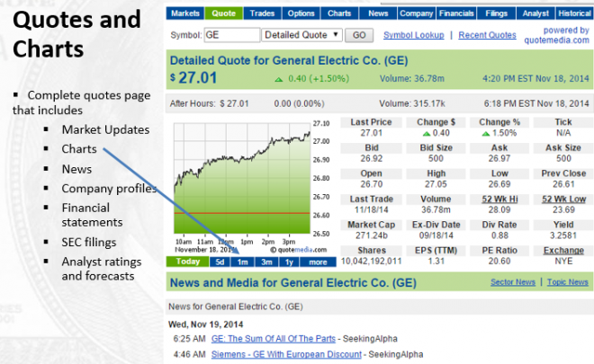Click the more chart range button
594x364 pixels.
pyautogui.click(x=318, y=262)
